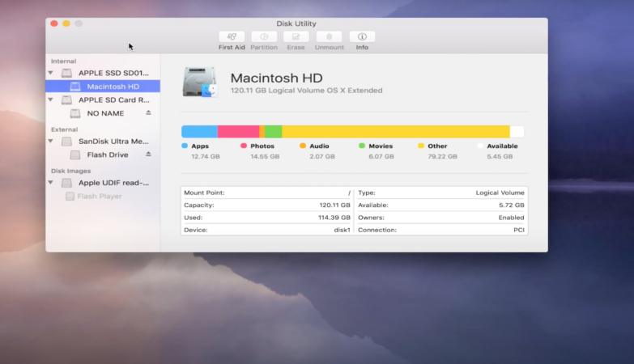Click the "Mount Point:" label

(204, 193)
